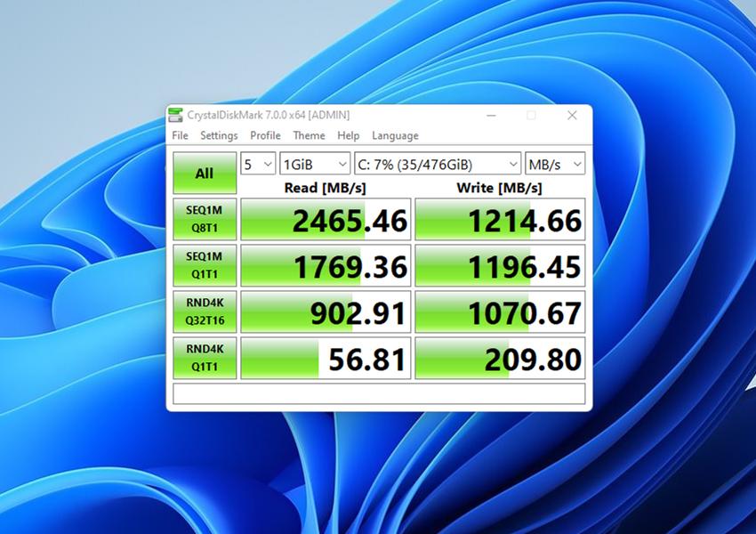Close the CrystalDiskMark window
Image resolution: width=756 pixels, height=534 pixels.
coord(572,116)
